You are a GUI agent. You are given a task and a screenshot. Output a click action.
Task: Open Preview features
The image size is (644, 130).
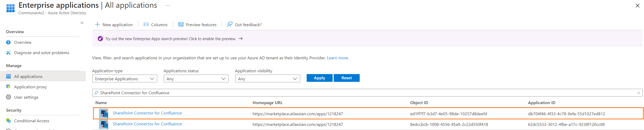(x=197, y=25)
